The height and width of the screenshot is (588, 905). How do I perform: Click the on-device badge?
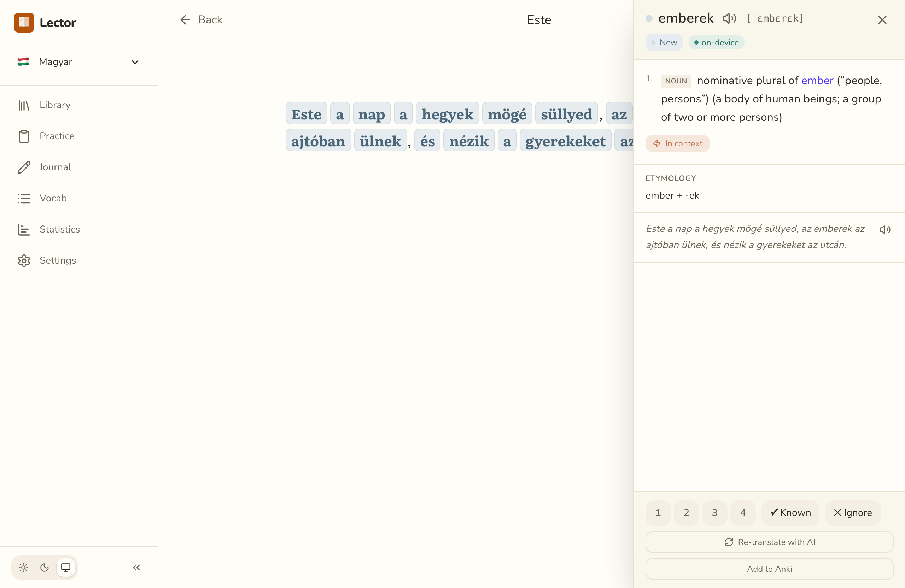click(716, 42)
